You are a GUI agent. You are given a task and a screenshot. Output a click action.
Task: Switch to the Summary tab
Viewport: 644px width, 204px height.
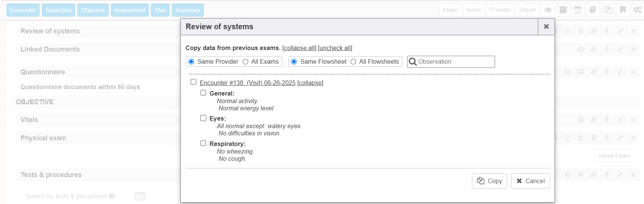pos(188,10)
